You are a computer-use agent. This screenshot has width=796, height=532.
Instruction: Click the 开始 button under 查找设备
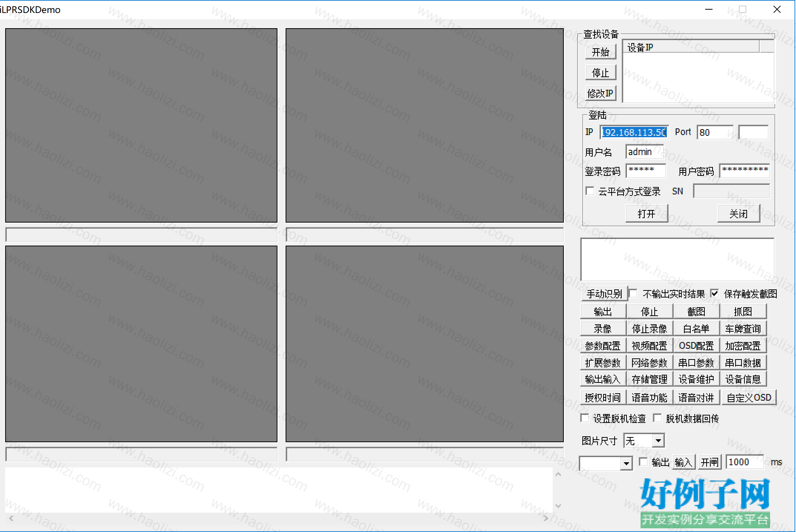pyautogui.click(x=601, y=52)
